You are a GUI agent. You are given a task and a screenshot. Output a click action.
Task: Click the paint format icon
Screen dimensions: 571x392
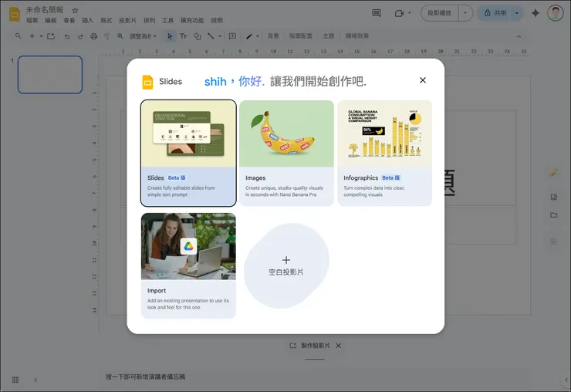tap(107, 36)
